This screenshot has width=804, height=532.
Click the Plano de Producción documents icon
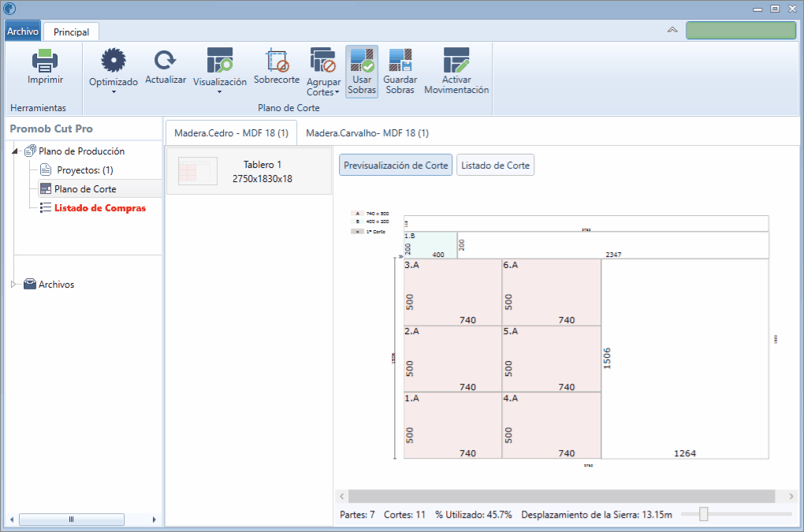click(x=30, y=151)
